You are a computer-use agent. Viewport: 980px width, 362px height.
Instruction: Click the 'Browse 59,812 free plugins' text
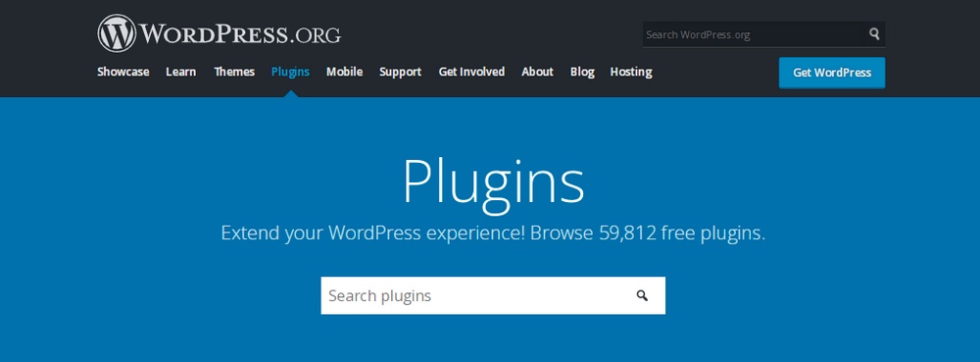point(648,233)
